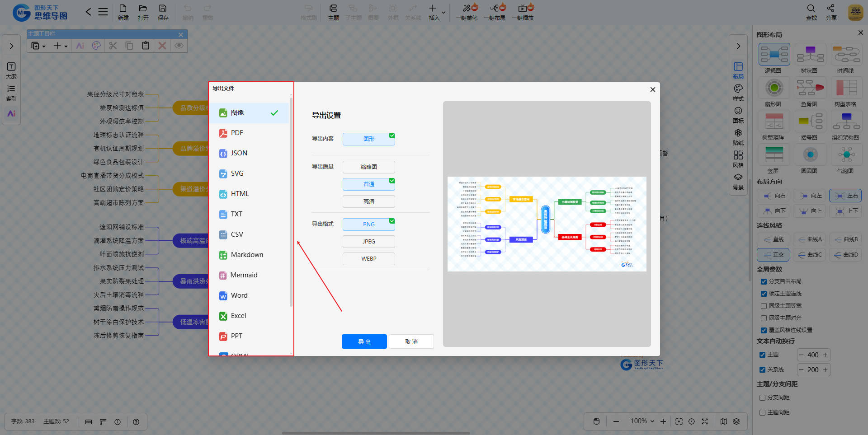Click the export file list scrollbar
The width and height of the screenshot is (868, 435).
click(291, 203)
